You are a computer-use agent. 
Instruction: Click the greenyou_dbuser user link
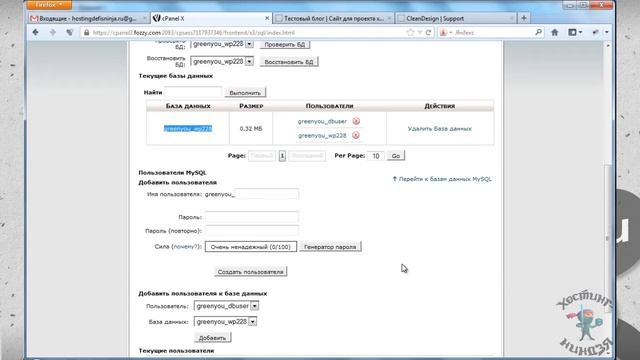(x=322, y=121)
